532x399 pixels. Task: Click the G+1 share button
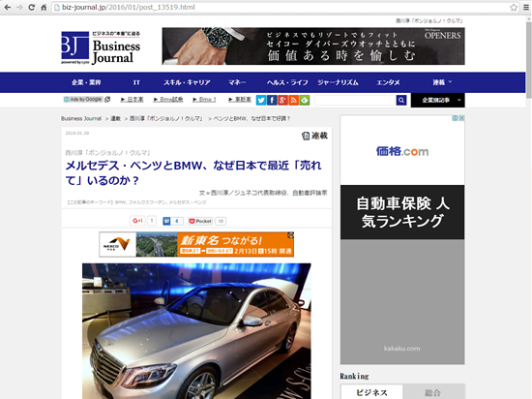(x=137, y=221)
